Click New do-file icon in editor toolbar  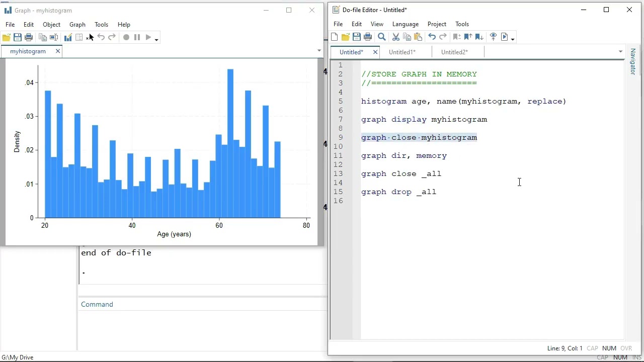(335, 37)
